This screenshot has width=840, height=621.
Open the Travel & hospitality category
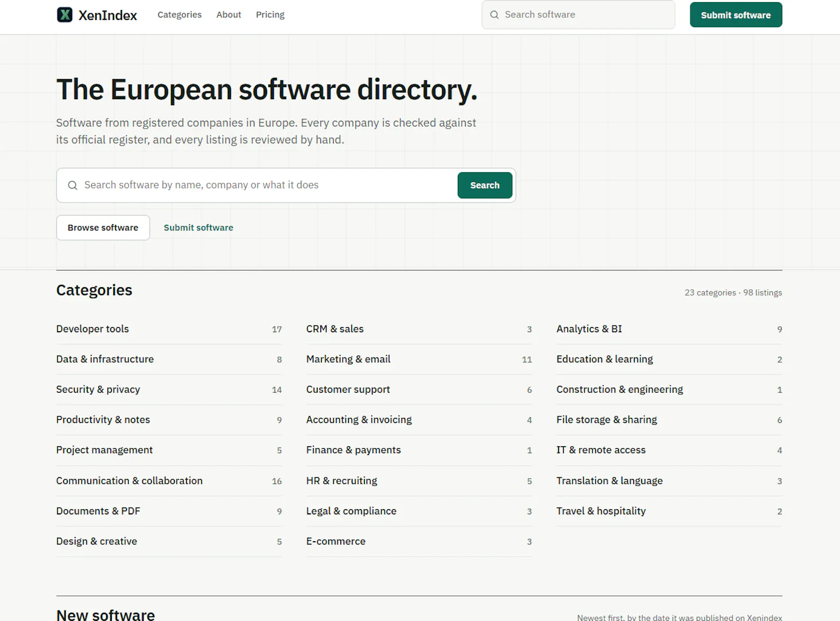tap(669, 511)
